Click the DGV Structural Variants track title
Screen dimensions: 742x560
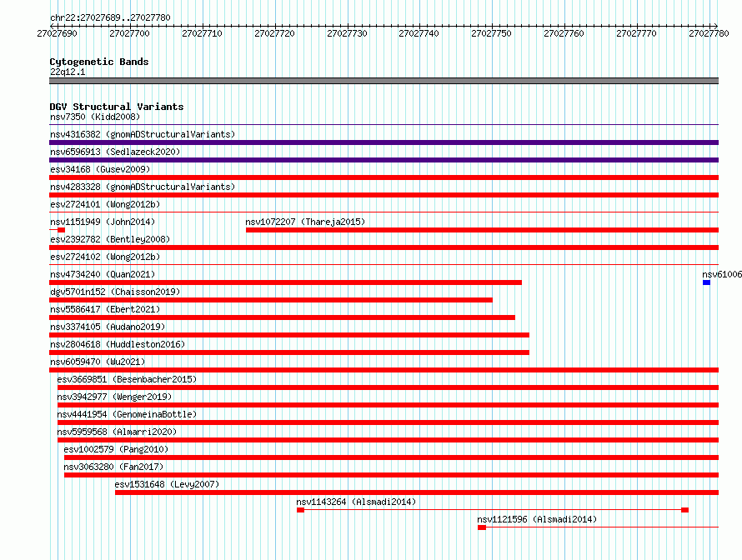coord(117,107)
